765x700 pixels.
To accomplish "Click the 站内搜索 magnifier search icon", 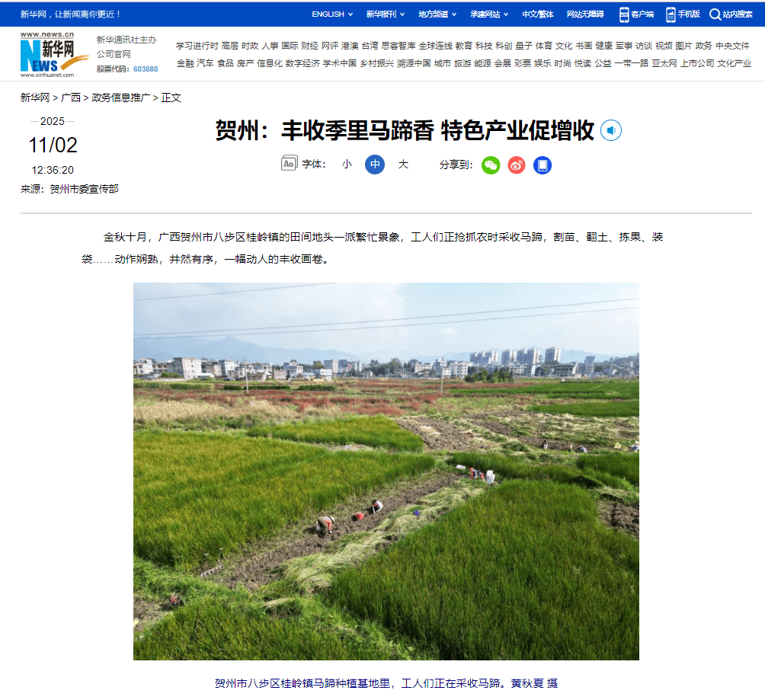I will tap(715, 14).
